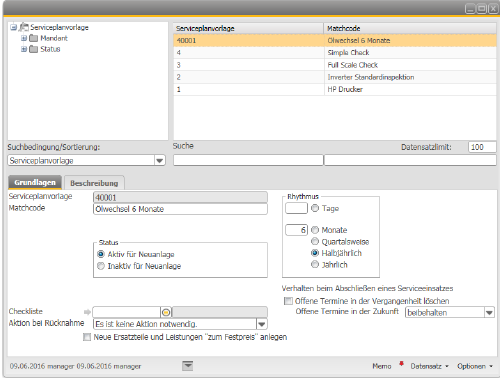Select the Aktiv für Neuanlage radio button

(x=101, y=254)
